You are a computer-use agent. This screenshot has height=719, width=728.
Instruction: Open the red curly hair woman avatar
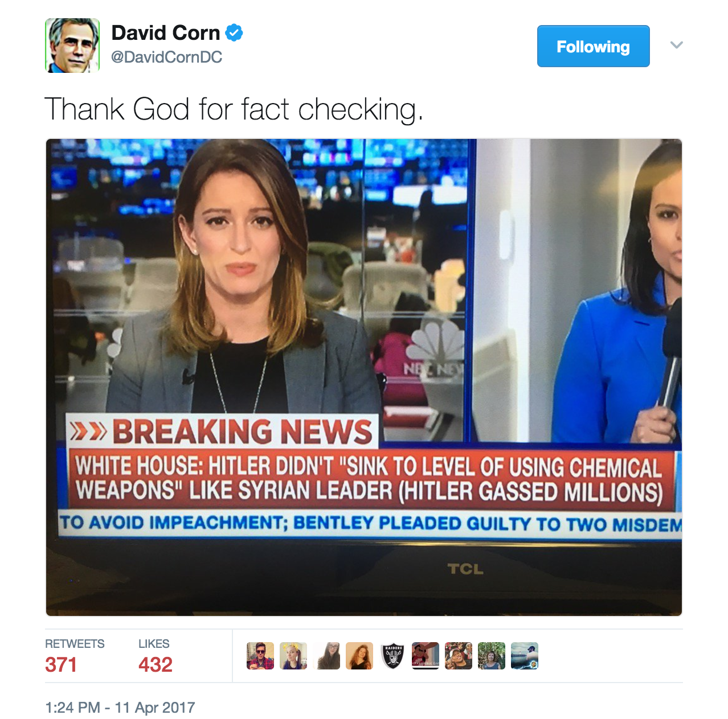click(x=359, y=656)
